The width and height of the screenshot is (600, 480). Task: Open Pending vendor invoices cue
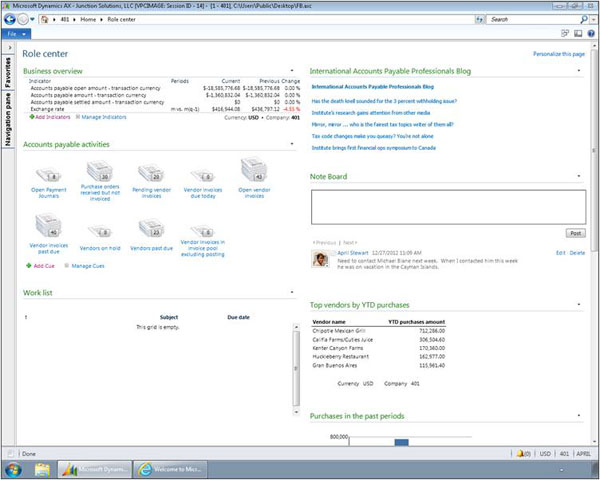[152, 181]
